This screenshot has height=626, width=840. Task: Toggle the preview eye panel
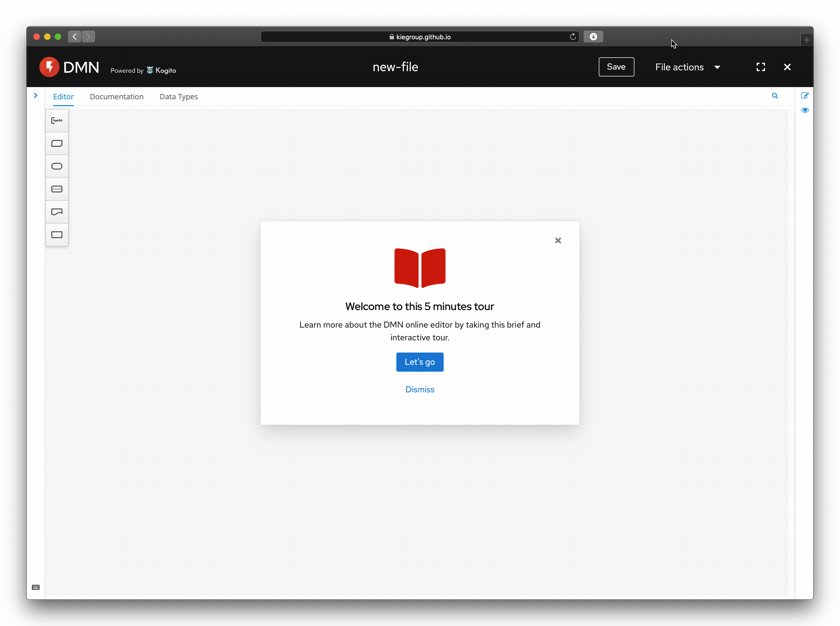pos(805,110)
